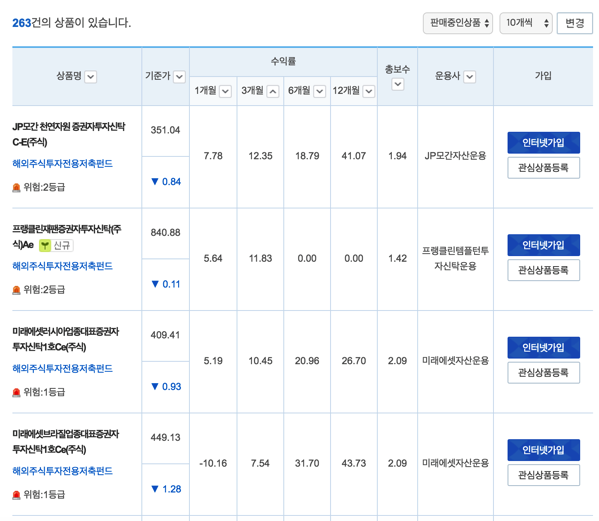Select base price 449.13

point(165,437)
